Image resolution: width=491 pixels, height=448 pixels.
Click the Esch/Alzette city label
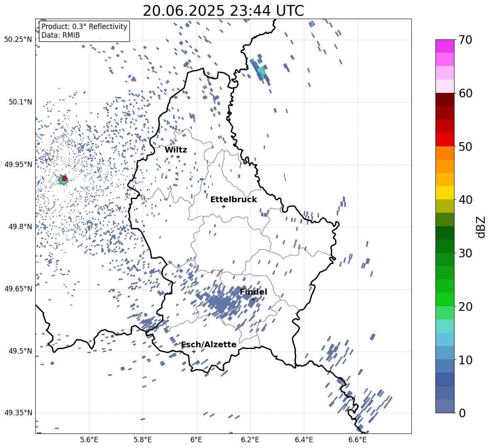(x=209, y=345)
